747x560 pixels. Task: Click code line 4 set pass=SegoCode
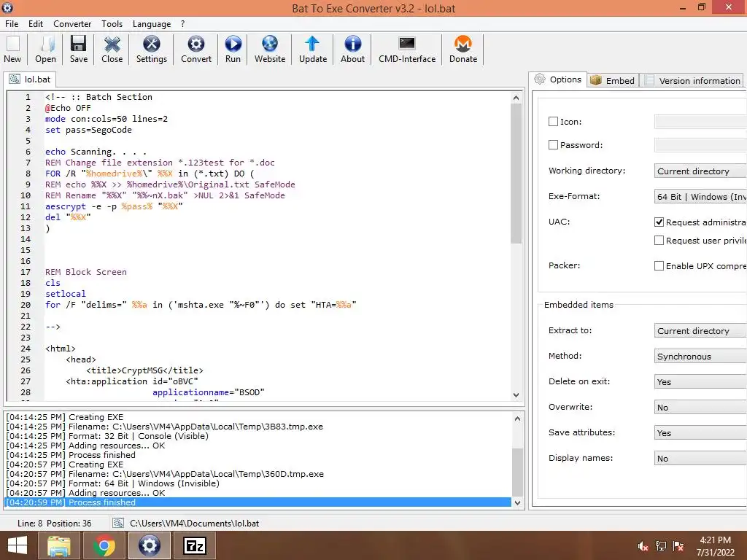88,130
